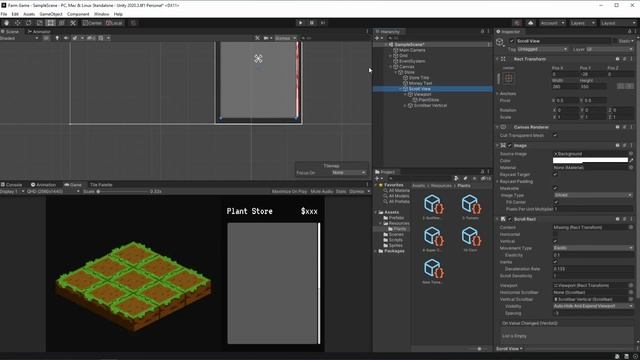The width and height of the screenshot is (640, 360).
Task: Toggle Cull Transparent Mesh checkbox
Action: tap(555, 135)
